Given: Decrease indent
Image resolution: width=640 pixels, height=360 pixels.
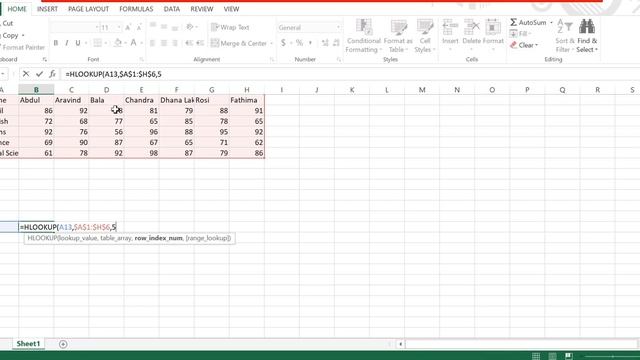Looking at the screenshot, I should [189, 43].
